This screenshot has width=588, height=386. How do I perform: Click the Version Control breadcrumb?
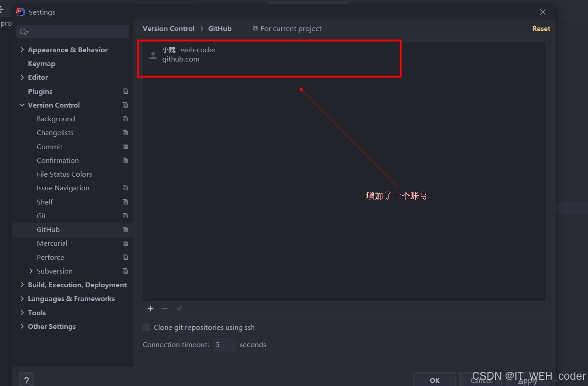tap(168, 29)
